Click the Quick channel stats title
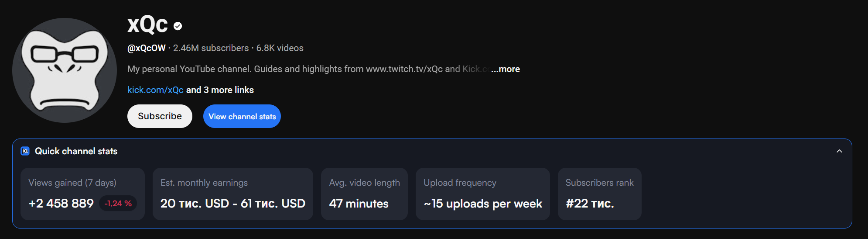Screen dimensions: 868x239 click(x=76, y=151)
